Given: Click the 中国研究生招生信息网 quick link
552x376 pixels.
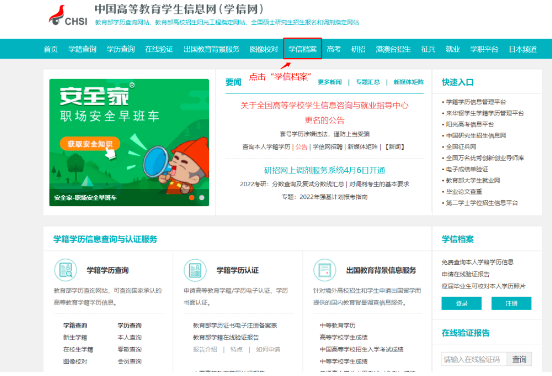Looking at the screenshot, I should coord(476,136).
